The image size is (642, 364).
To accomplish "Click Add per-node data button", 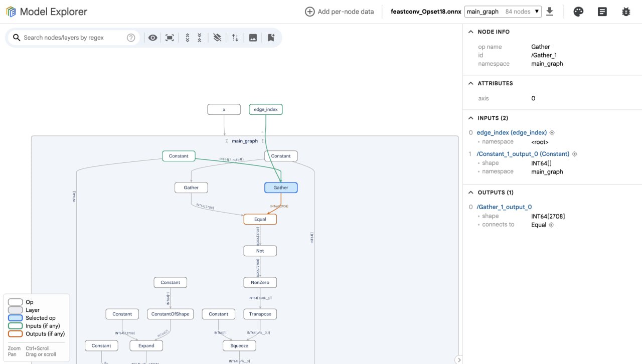I will (340, 12).
